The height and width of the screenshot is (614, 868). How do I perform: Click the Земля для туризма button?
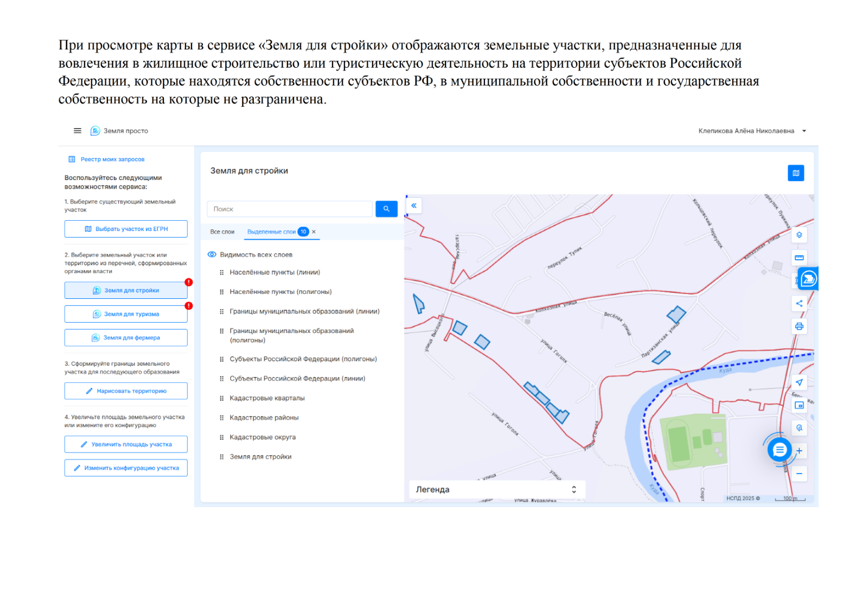pos(126,314)
